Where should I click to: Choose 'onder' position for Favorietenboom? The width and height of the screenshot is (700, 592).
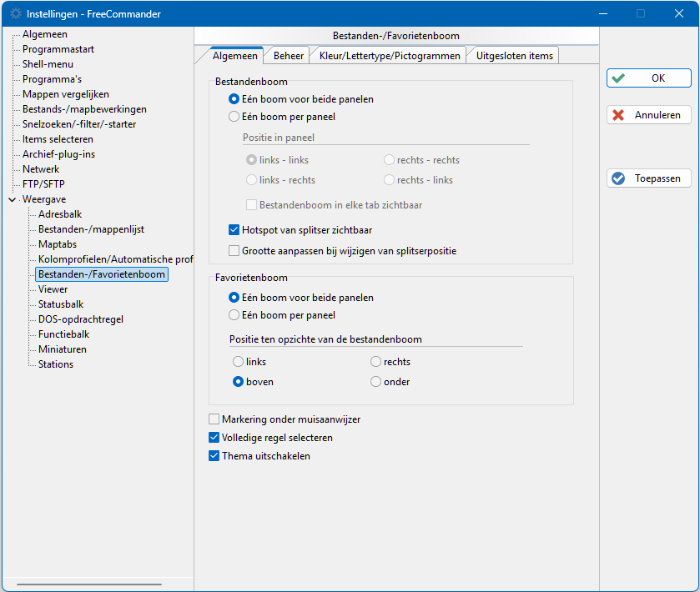tap(376, 382)
